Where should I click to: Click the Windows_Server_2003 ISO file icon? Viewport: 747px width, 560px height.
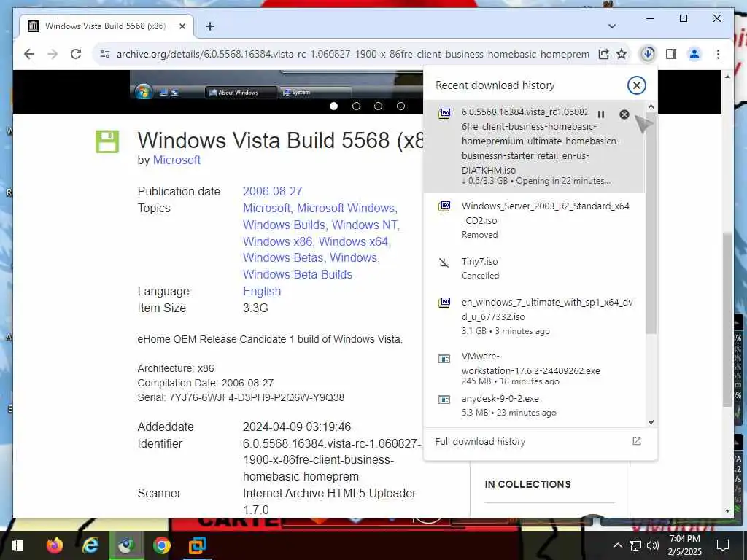coord(444,206)
